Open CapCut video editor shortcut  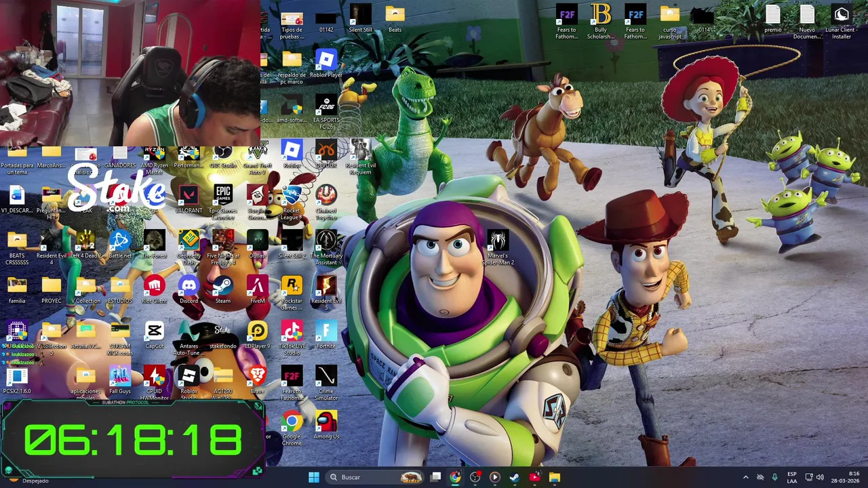click(155, 335)
